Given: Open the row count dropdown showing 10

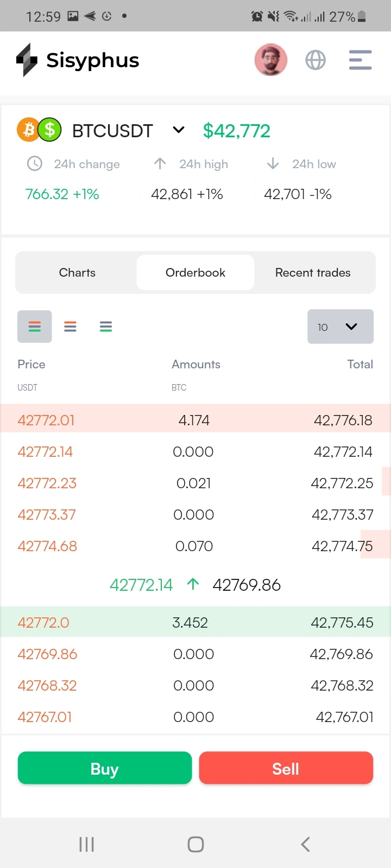Looking at the screenshot, I should pos(340,327).
